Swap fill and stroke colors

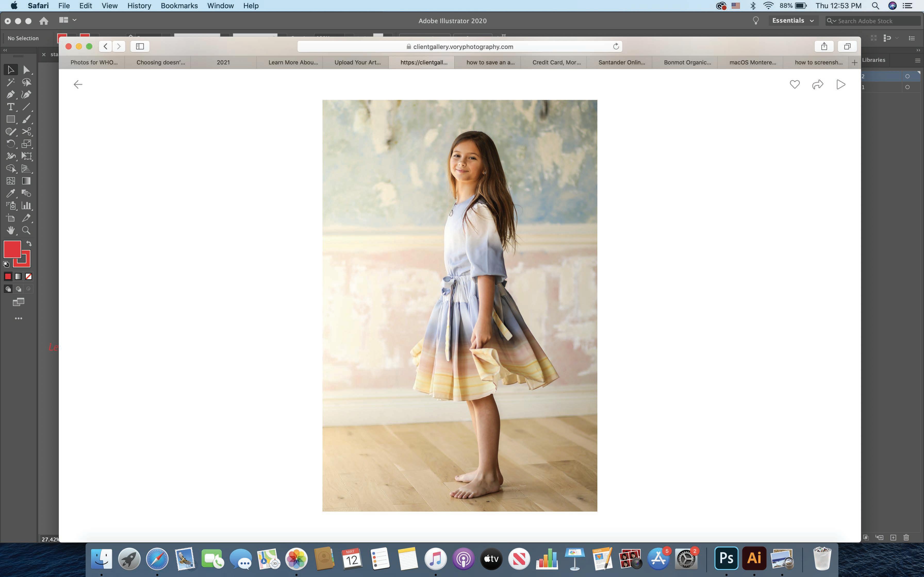pyautogui.click(x=29, y=243)
